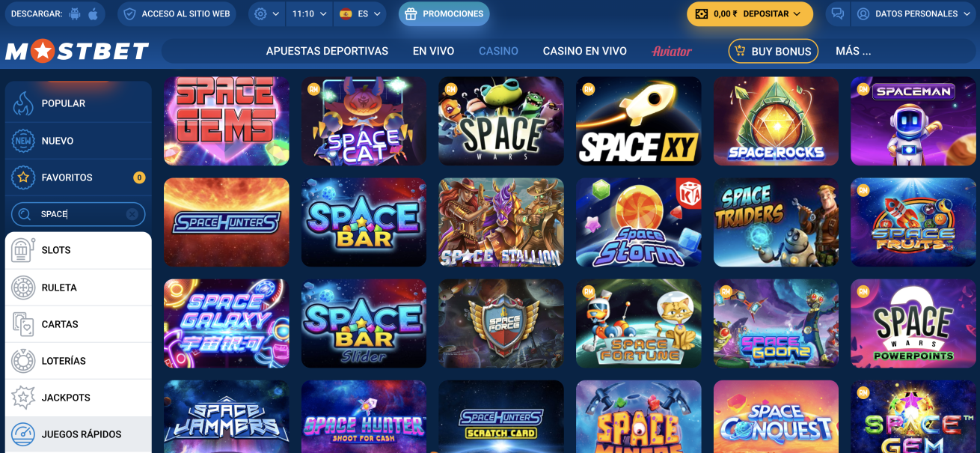Open the Aviator game link
The width and height of the screenshot is (980, 453).
pos(672,51)
